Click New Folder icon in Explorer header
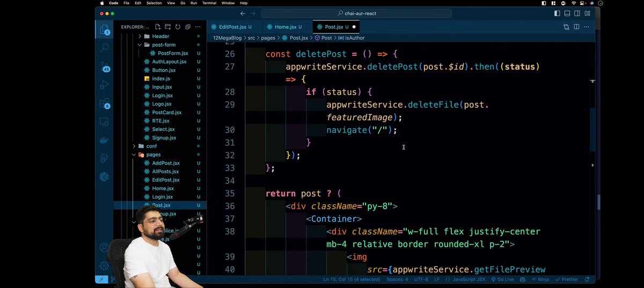Viewport: 644px width, 288px height. pyautogui.click(x=167, y=27)
